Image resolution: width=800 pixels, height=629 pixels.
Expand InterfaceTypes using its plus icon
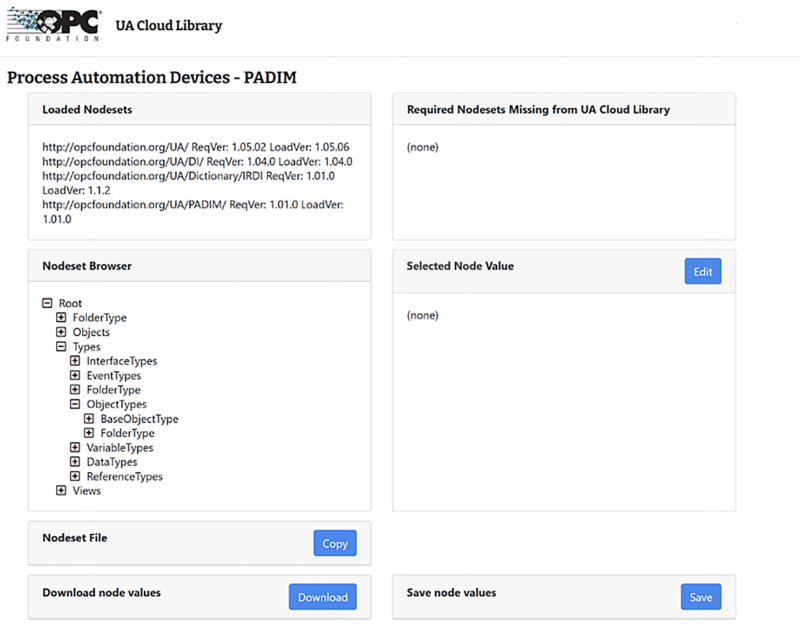point(75,361)
